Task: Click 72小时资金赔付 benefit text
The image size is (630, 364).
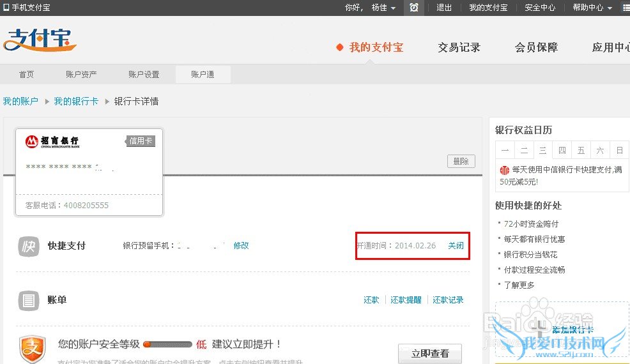Action: (531, 224)
